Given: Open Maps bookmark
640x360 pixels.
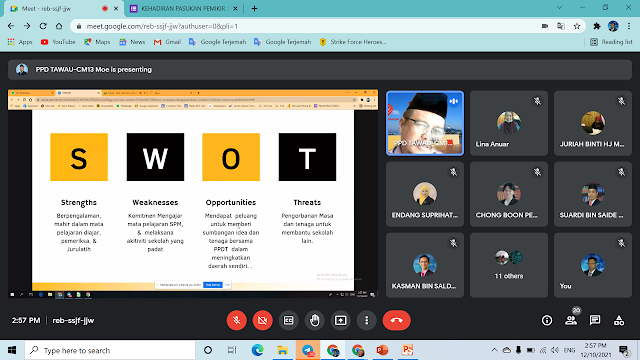Looking at the screenshot, I should [x=97, y=42].
